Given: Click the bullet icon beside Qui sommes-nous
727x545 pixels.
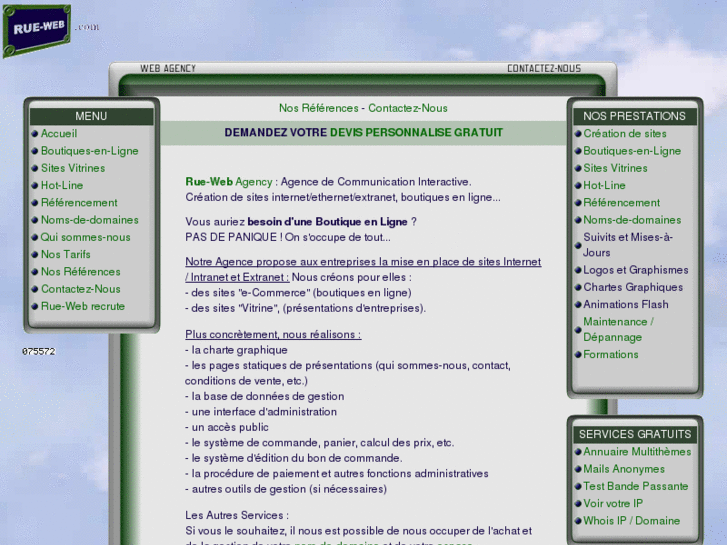Looking at the screenshot, I should coord(35,237).
